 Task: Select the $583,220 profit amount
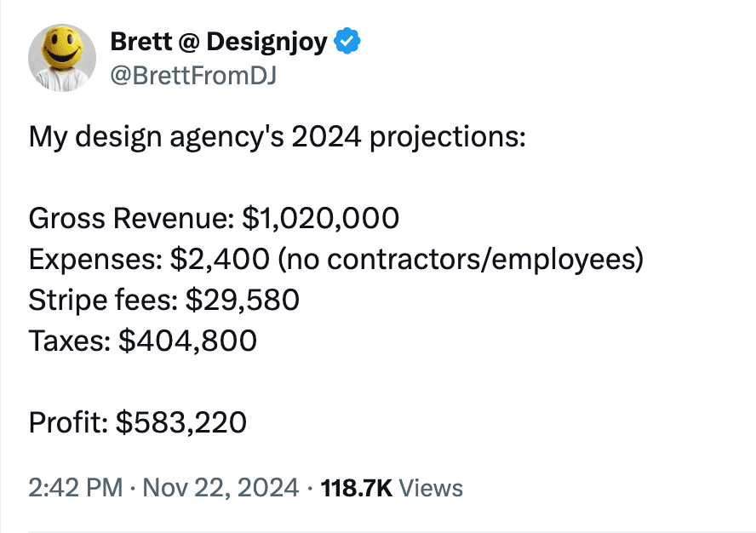click(x=181, y=422)
